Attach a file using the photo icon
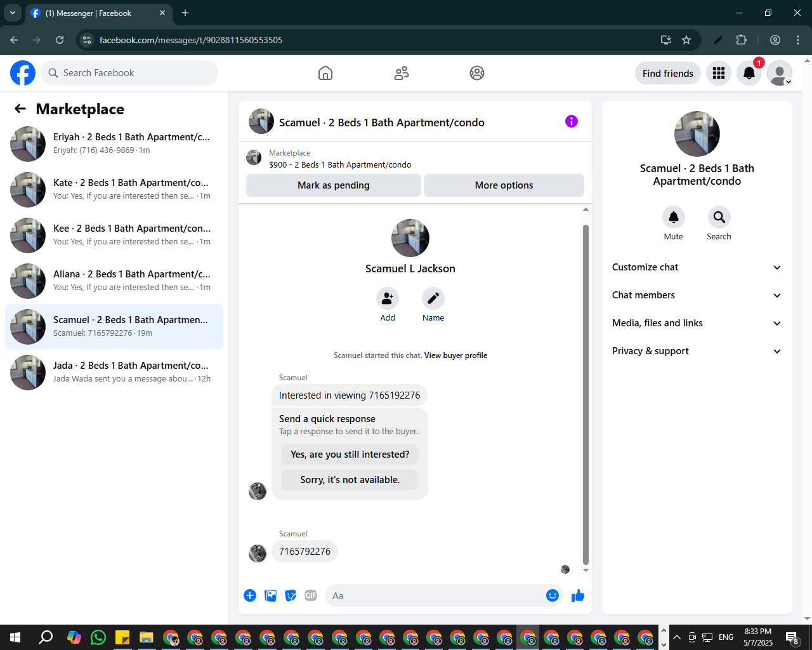 pyautogui.click(x=270, y=595)
